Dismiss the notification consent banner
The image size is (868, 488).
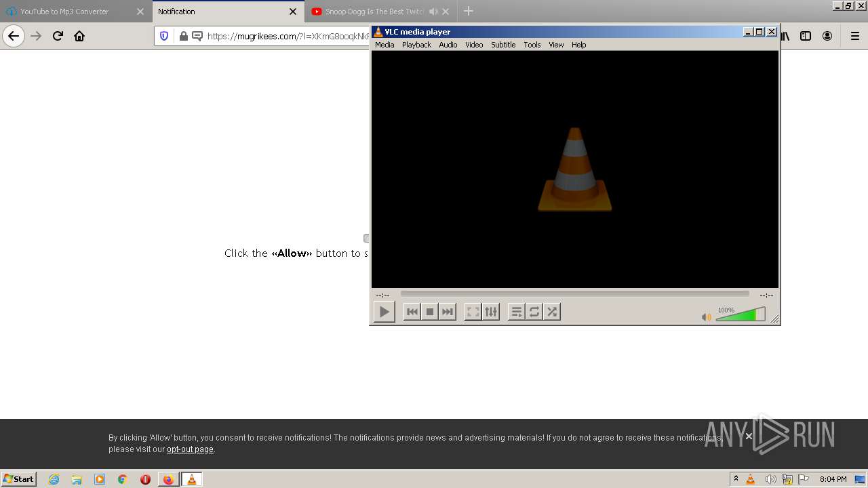(x=749, y=436)
